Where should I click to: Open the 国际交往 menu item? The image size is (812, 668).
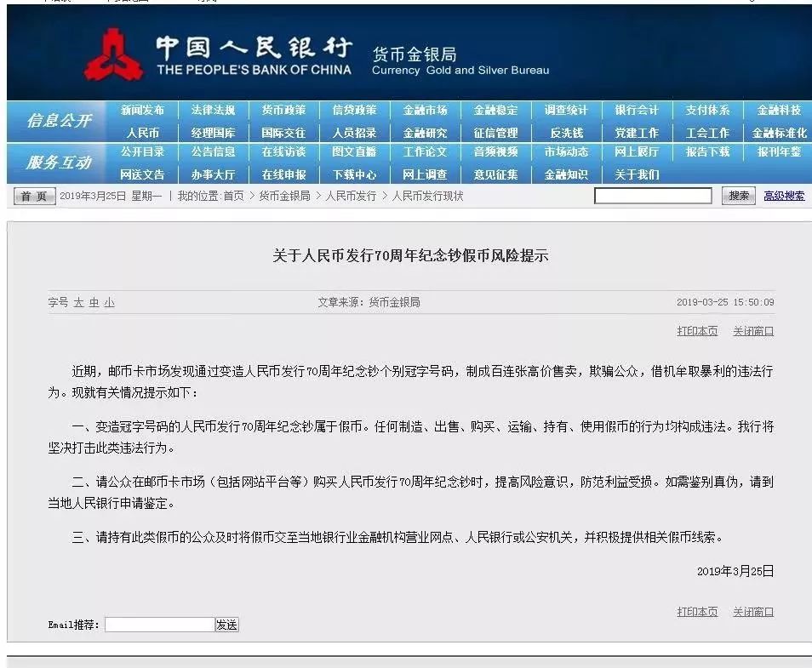[283, 133]
